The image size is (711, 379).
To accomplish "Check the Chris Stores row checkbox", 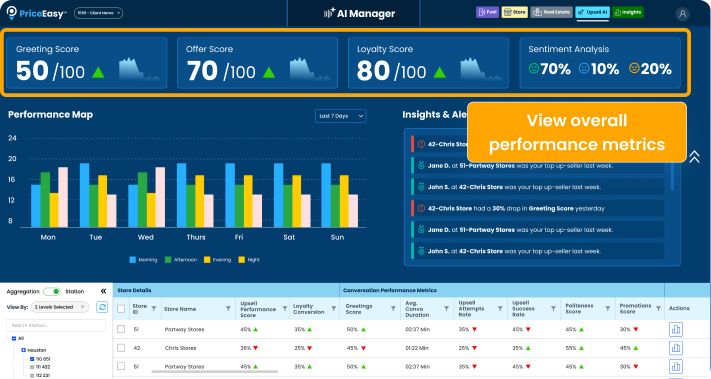I will 121,348.
